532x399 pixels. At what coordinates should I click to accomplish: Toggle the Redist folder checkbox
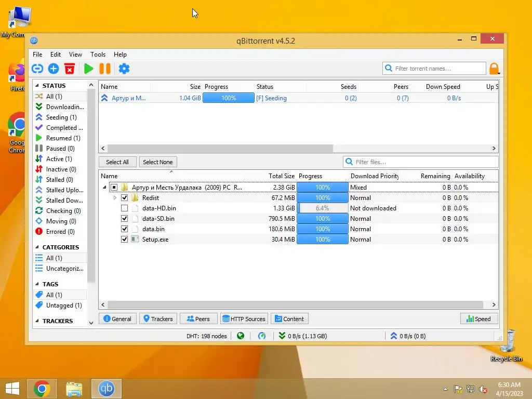click(x=125, y=198)
